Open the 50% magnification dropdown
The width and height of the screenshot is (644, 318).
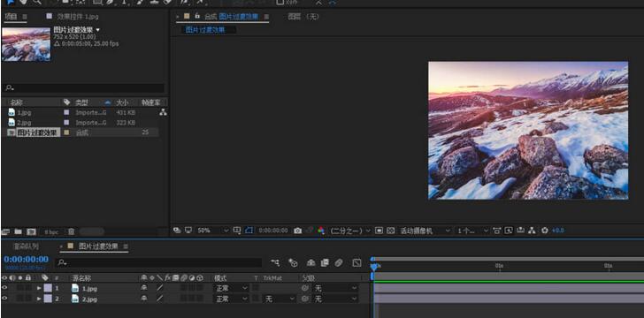212,231
